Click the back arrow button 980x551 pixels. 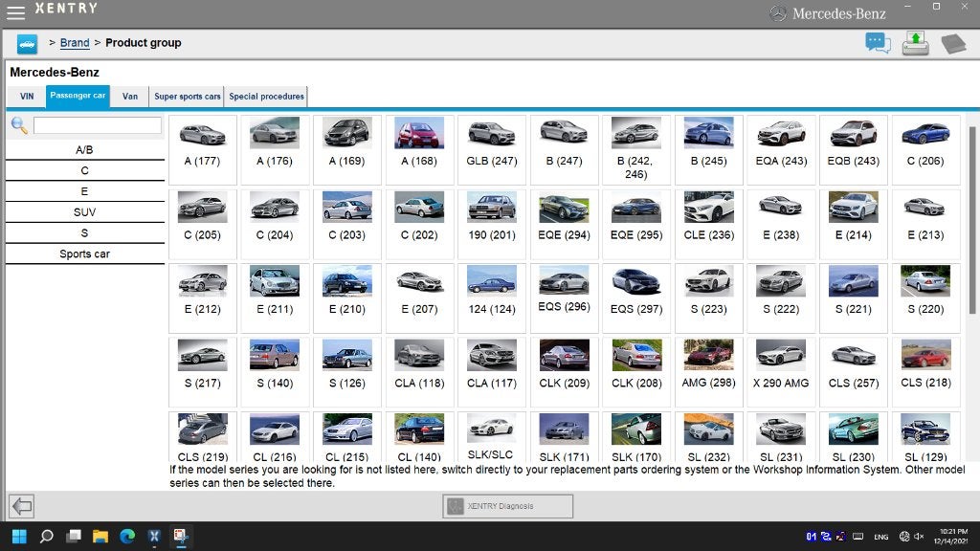(x=22, y=505)
